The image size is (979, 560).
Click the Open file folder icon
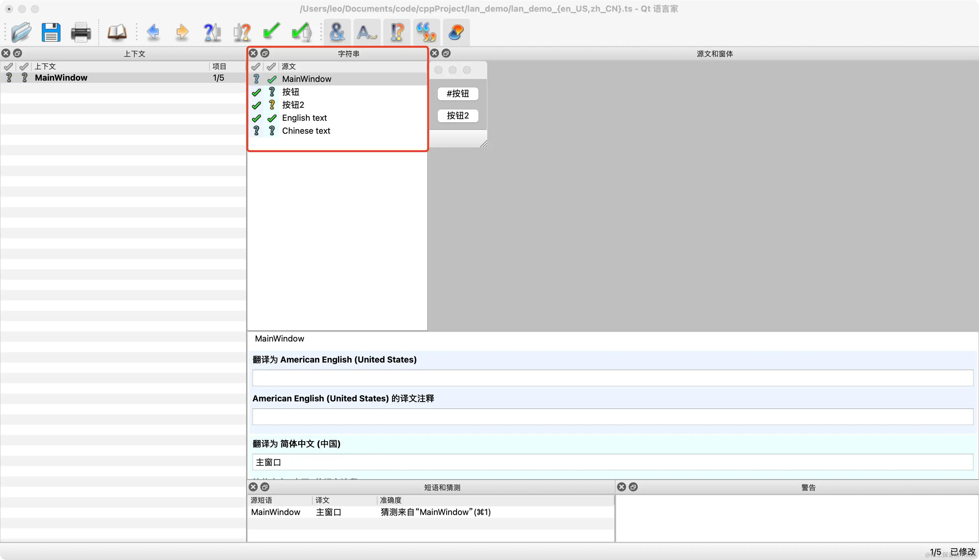click(x=21, y=32)
